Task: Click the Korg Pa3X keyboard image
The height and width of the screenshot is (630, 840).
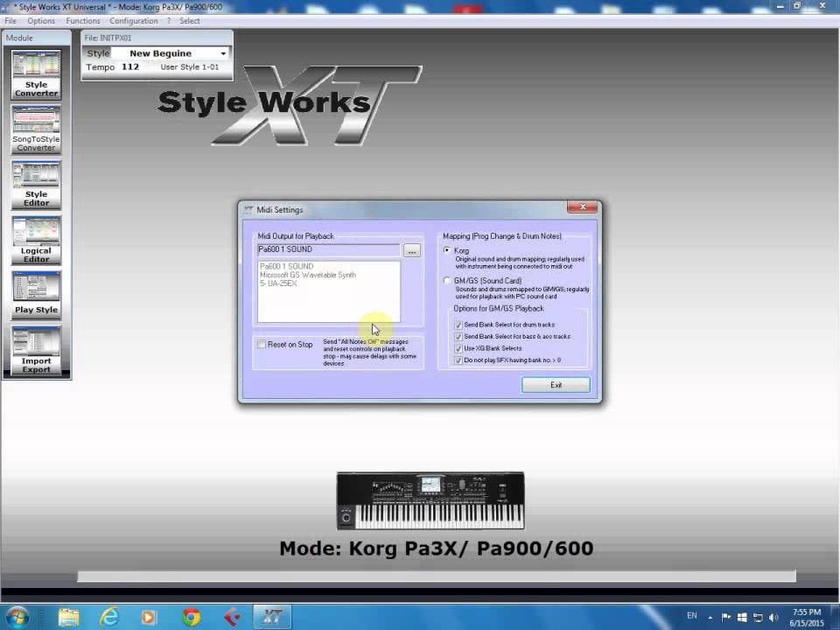Action: (x=430, y=500)
